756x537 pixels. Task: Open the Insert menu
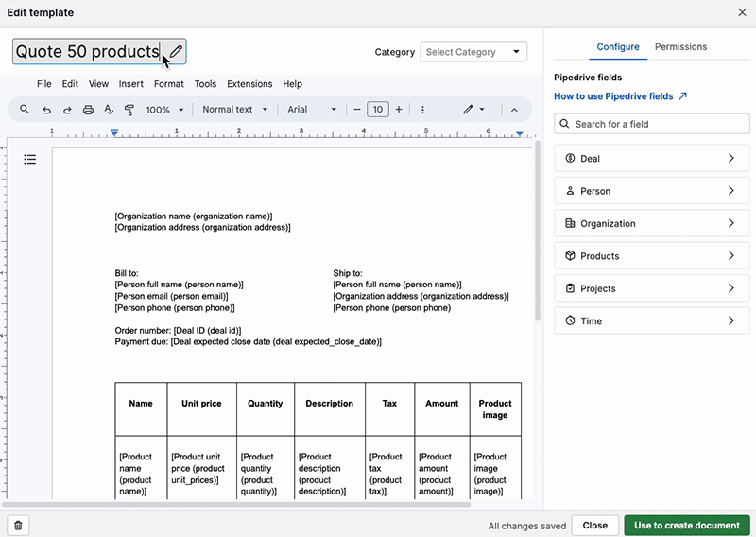pyautogui.click(x=131, y=84)
